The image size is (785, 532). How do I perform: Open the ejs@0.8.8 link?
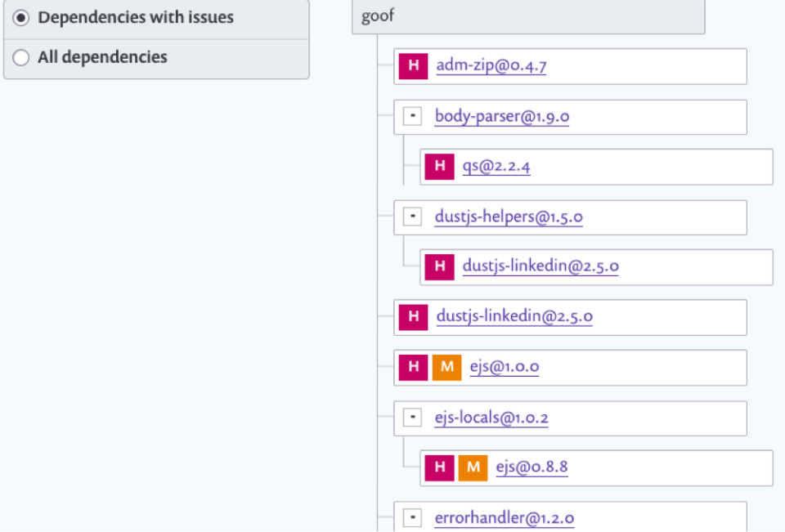coord(532,467)
